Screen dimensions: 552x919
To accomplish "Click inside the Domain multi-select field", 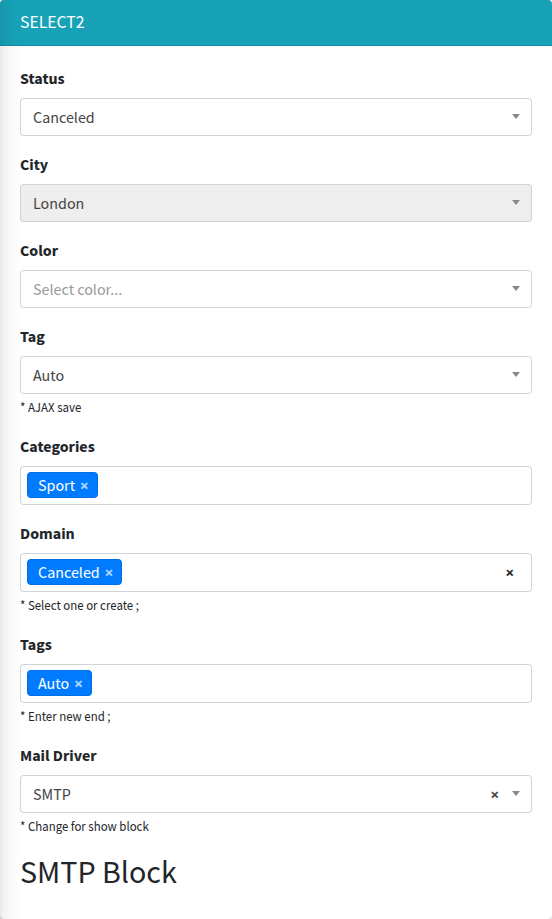I will tap(275, 573).
